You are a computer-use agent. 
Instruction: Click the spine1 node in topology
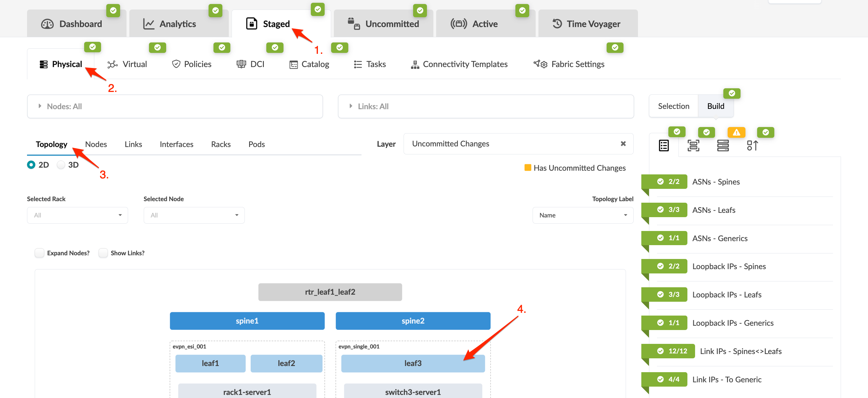click(x=247, y=321)
